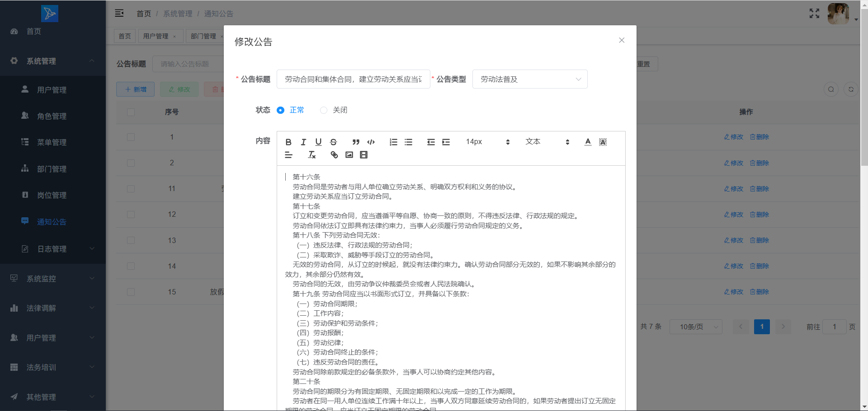Close the 修改公告 dialog
The height and width of the screenshot is (411, 868).
[x=622, y=40]
